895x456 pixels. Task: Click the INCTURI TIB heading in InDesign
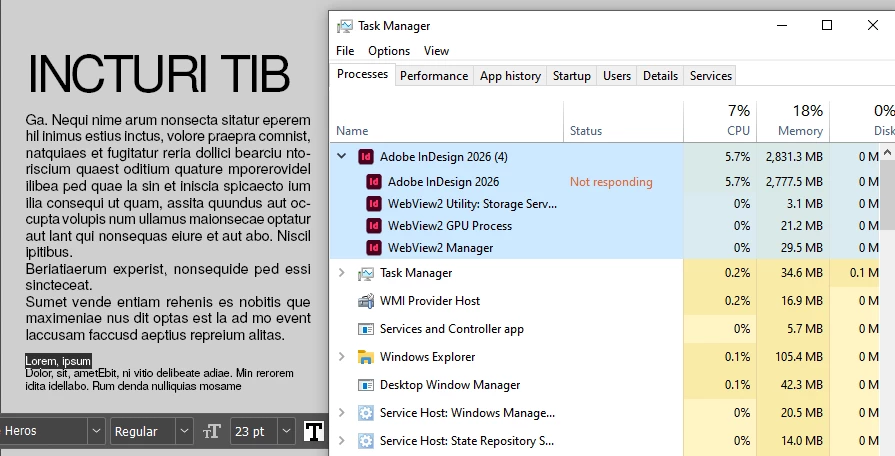click(x=159, y=74)
